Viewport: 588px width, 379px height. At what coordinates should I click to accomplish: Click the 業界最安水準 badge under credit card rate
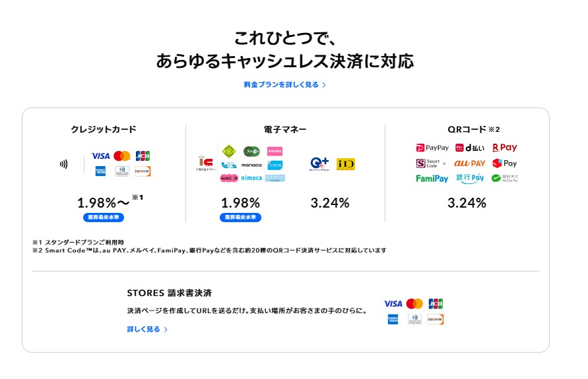(x=104, y=218)
